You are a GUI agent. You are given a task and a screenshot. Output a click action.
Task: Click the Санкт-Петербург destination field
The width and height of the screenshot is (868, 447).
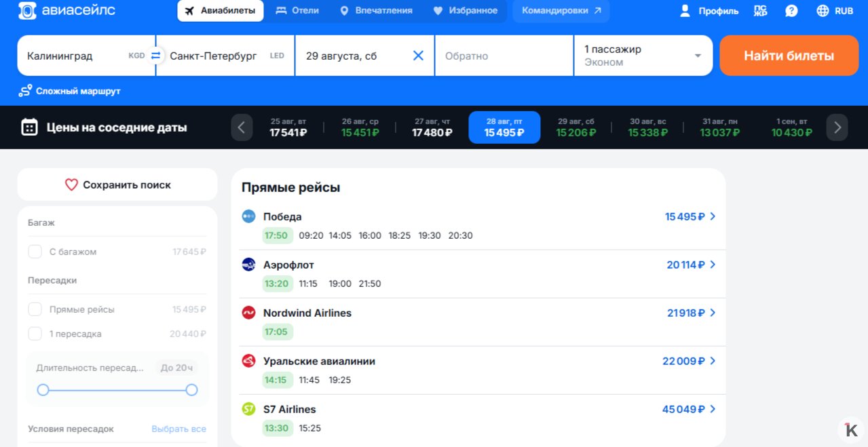coord(226,56)
